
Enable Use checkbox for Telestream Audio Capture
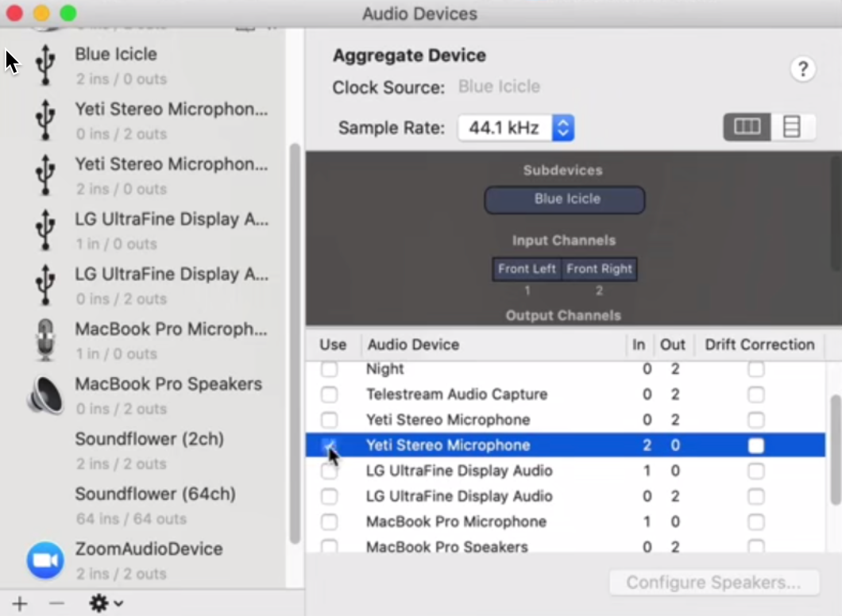(329, 395)
